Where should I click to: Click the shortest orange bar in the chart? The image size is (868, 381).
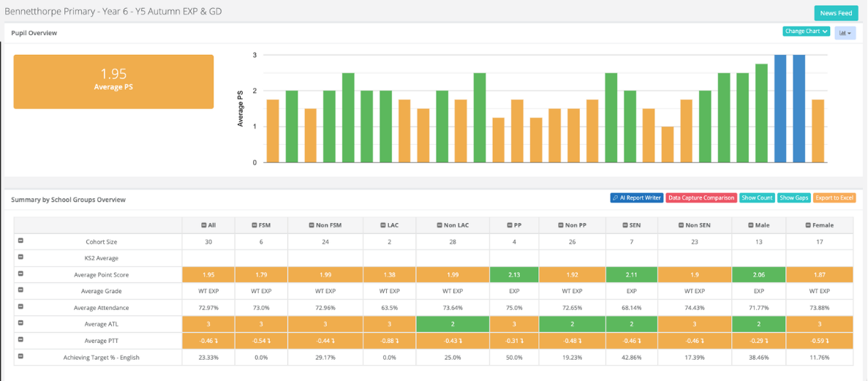click(668, 145)
